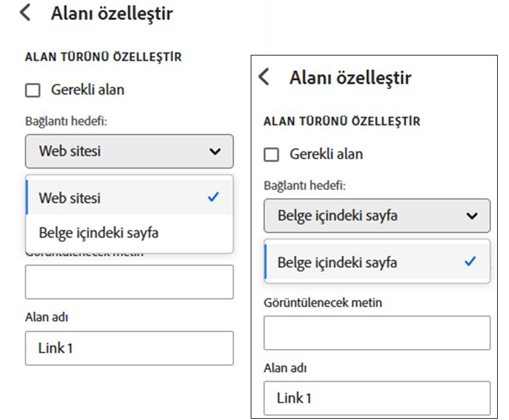Click left panel 'Alan adı' field with Link 1
This screenshot has height=420, width=509.
click(x=129, y=348)
